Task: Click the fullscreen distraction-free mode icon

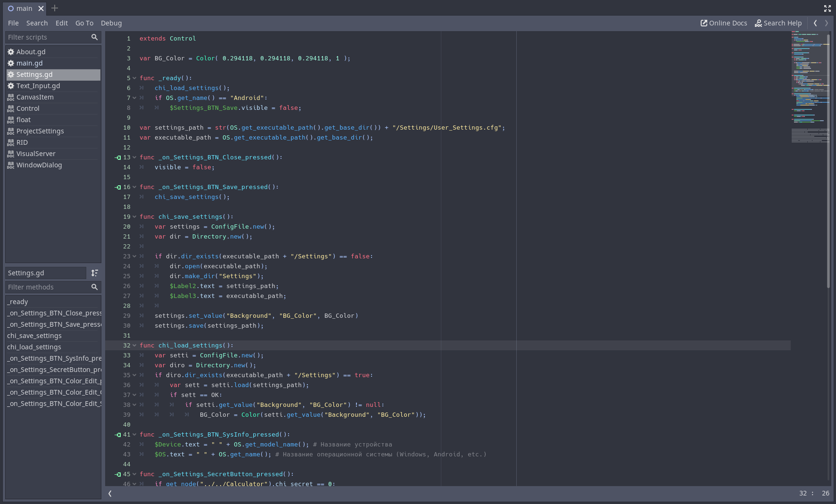Action: (827, 8)
